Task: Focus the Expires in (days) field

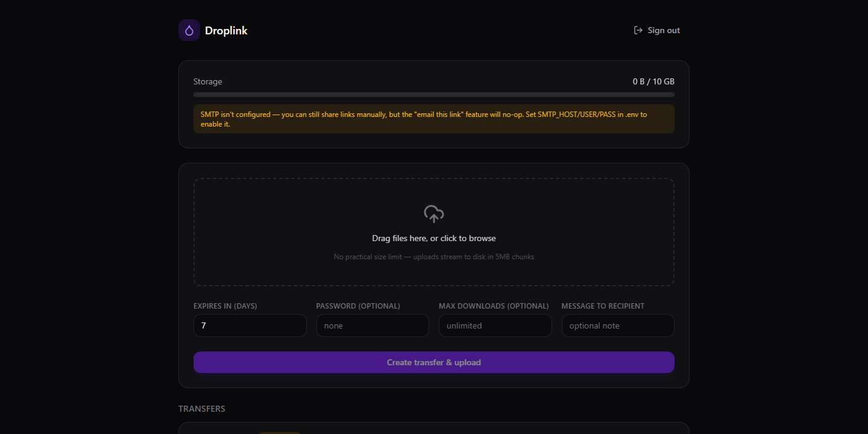Action: pos(250,325)
